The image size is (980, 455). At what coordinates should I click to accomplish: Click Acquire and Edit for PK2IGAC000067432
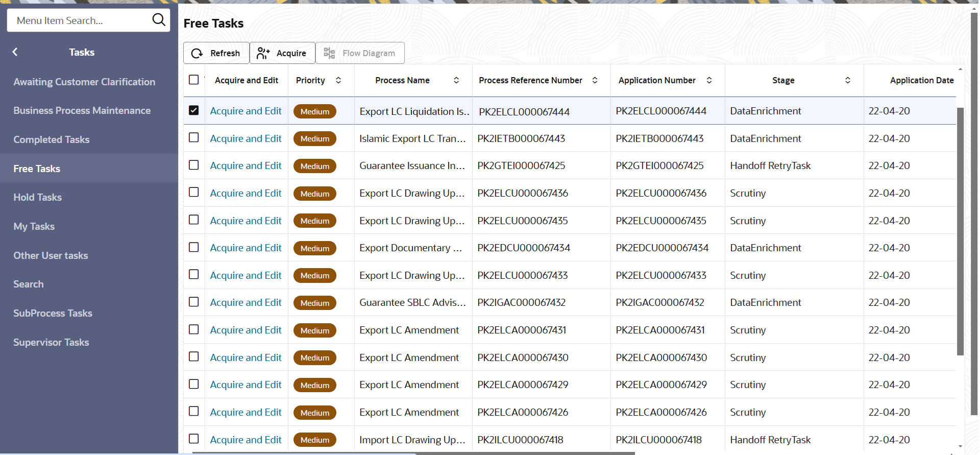(x=246, y=302)
